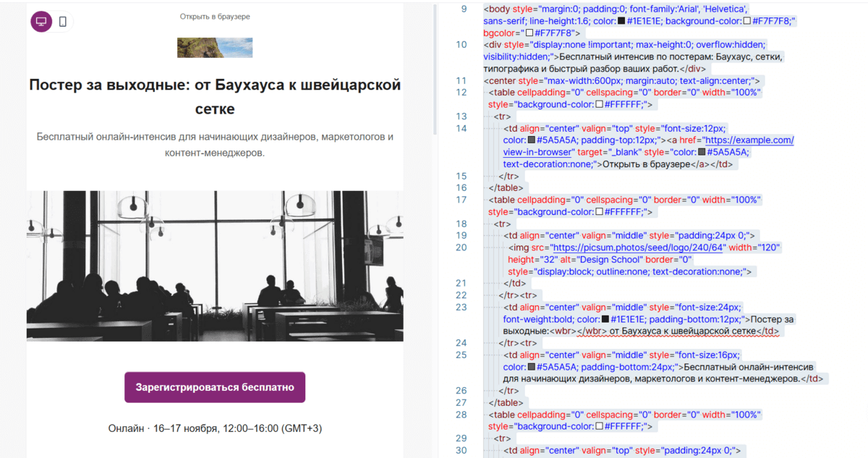
Task: Select line number 20 in the gutter
Action: (x=461, y=247)
